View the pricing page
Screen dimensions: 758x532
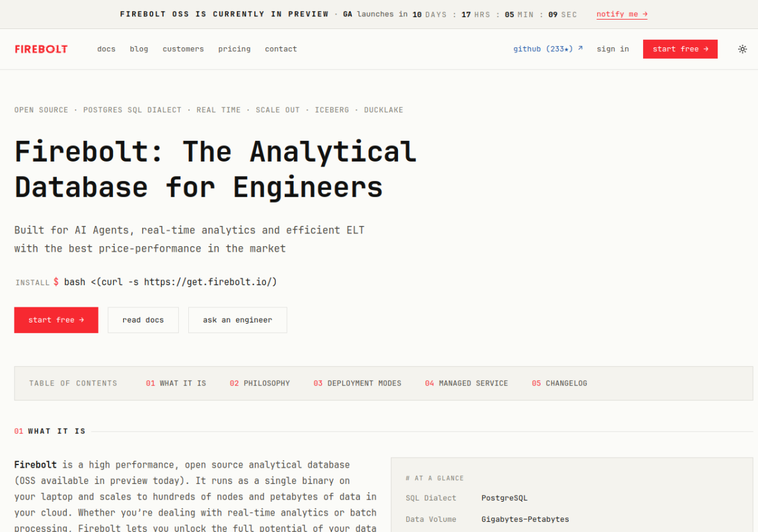click(x=234, y=49)
